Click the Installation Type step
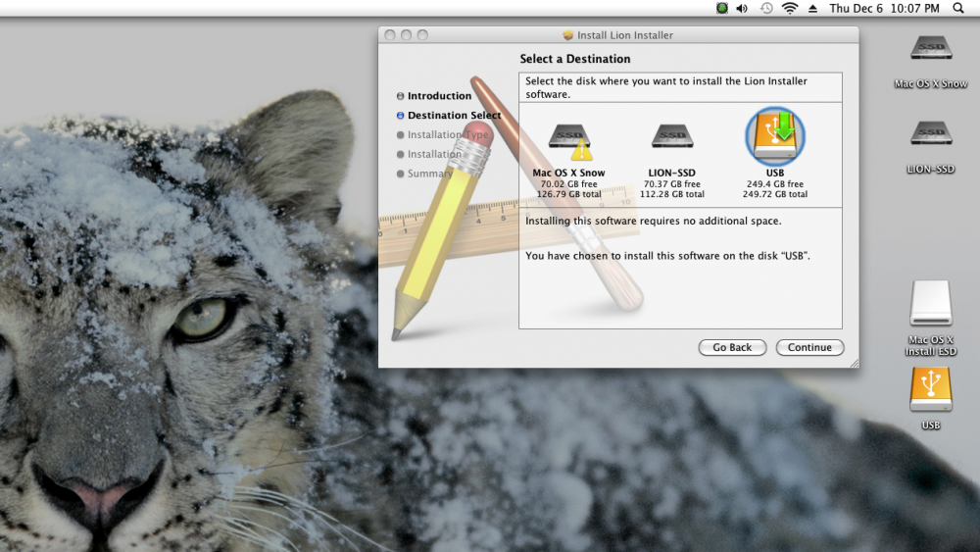 448,134
